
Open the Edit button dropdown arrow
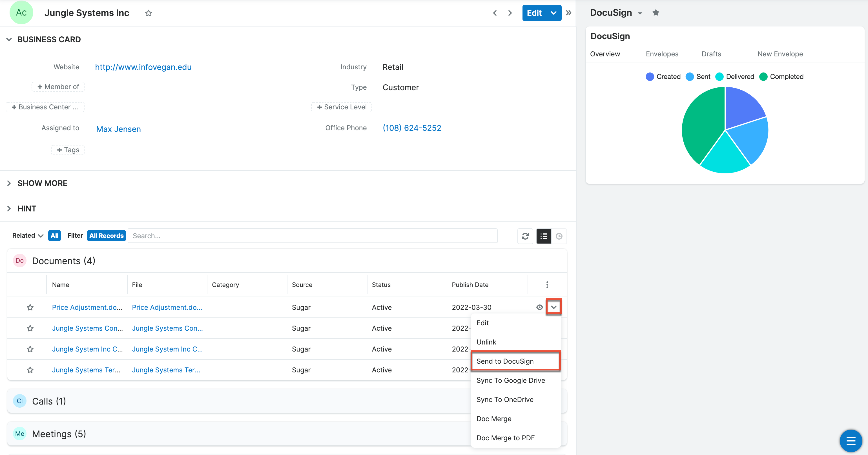[553, 13]
